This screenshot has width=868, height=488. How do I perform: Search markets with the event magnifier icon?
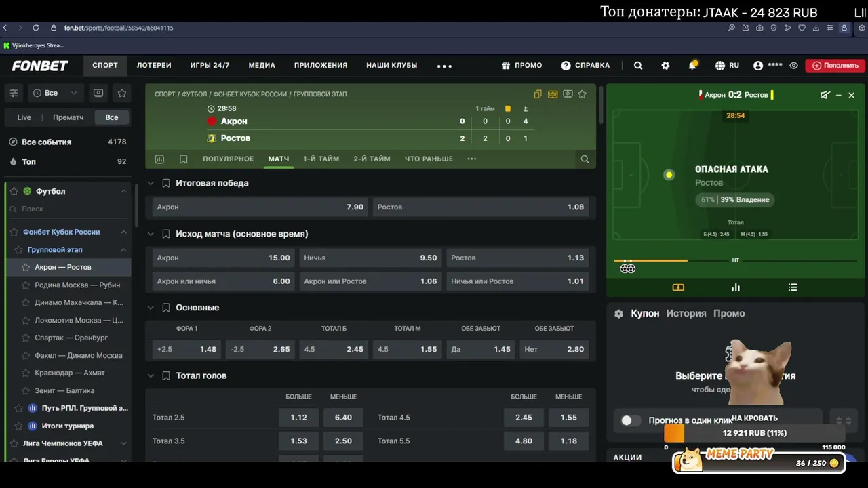pyautogui.click(x=585, y=159)
